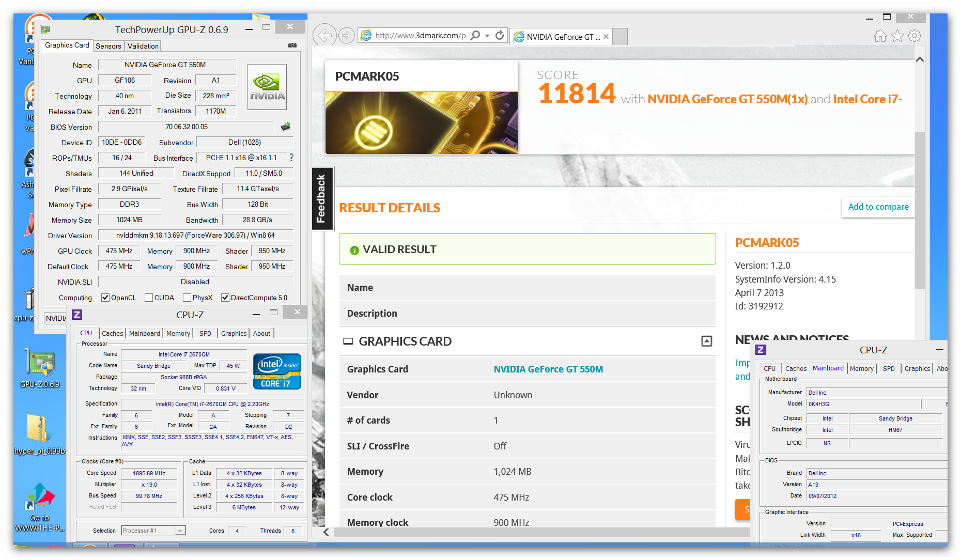
Task: Click the PCMARK05 benchmark thumbnail image
Action: [422, 123]
